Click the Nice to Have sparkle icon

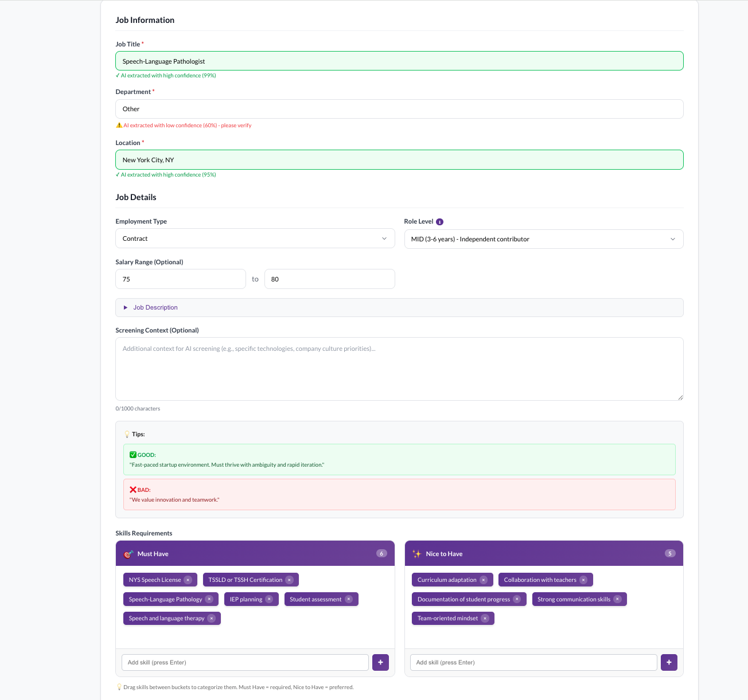[417, 554]
